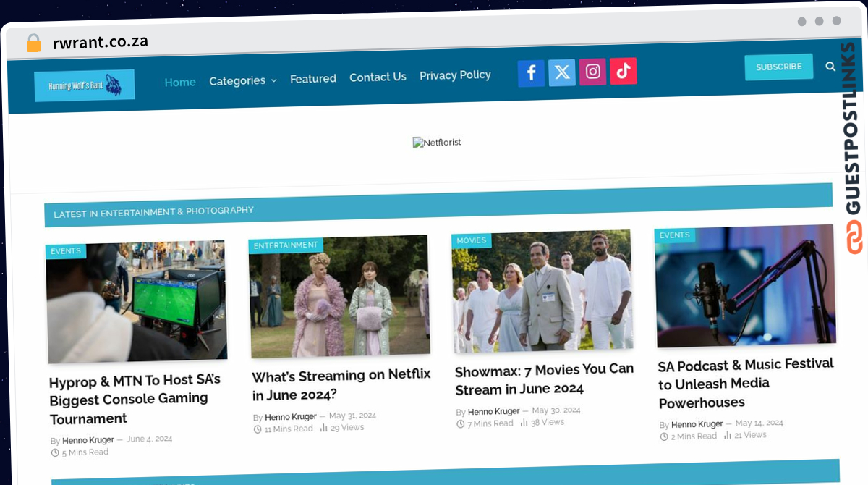Click Henno Kruger under gaming tournament article
The image size is (868, 485).
click(x=88, y=440)
